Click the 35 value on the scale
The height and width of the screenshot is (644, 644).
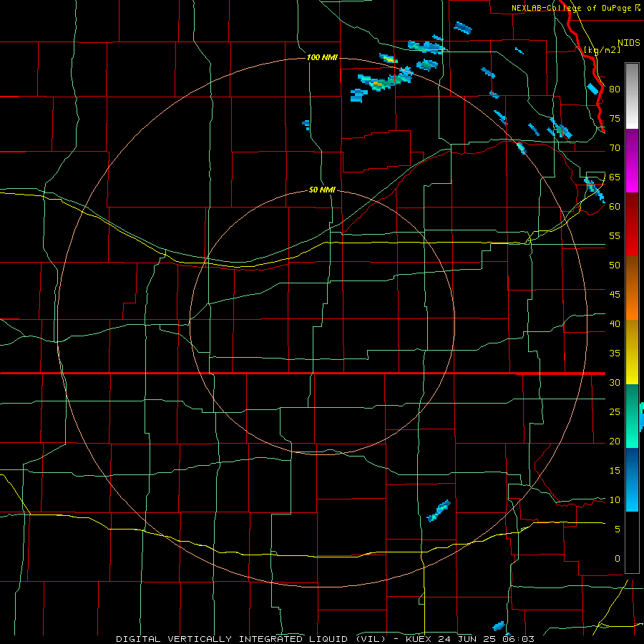coord(615,353)
